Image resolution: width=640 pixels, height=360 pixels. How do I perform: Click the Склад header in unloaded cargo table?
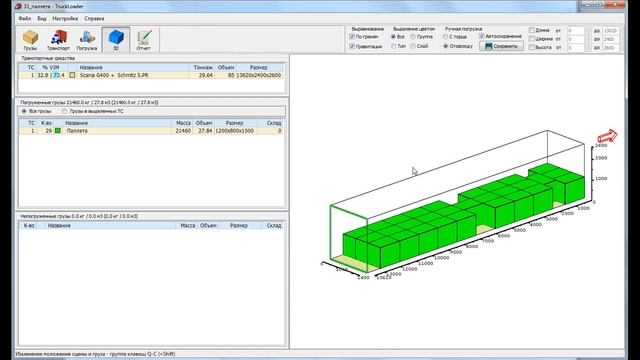click(x=273, y=225)
